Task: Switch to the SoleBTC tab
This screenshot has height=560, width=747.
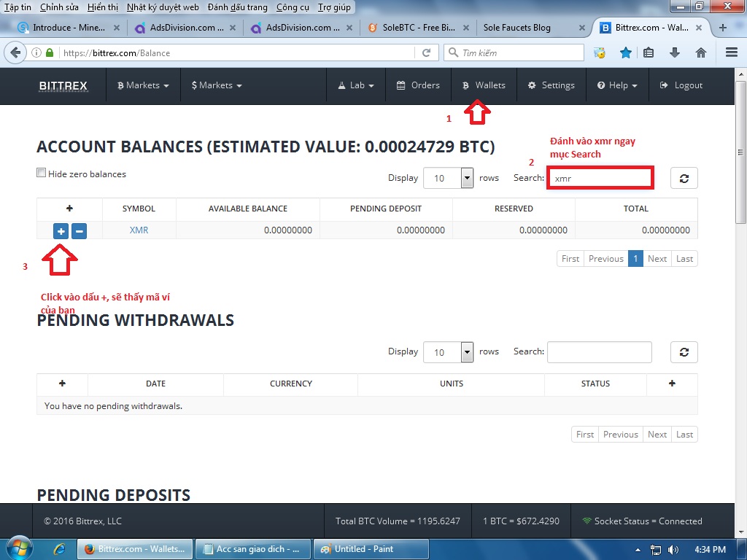Action: [x=418, y=28]
